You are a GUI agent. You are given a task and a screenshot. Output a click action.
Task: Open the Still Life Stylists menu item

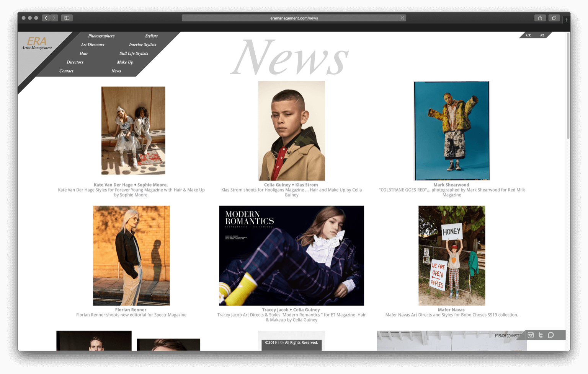pyautogui.click(x=134, y=54)
